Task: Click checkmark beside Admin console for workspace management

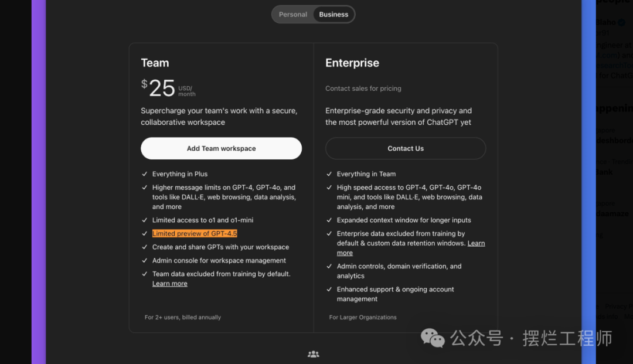Action: (144, 261)
